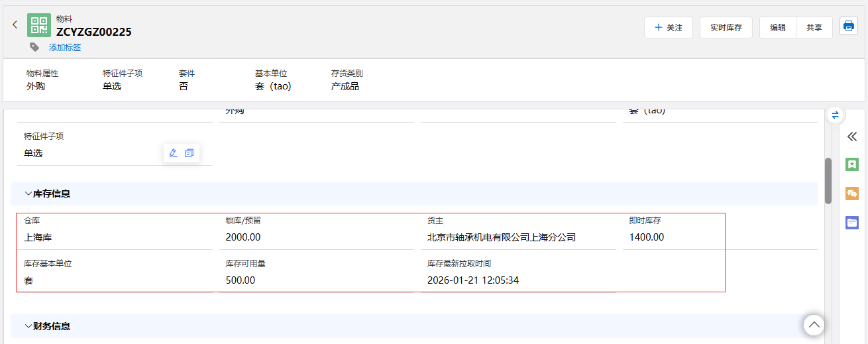The width and height of the screenshot is (868, 344).
Task: Collapse the right sidebar with double chevron
Action: pyautogui.click(x=852, y=137)
